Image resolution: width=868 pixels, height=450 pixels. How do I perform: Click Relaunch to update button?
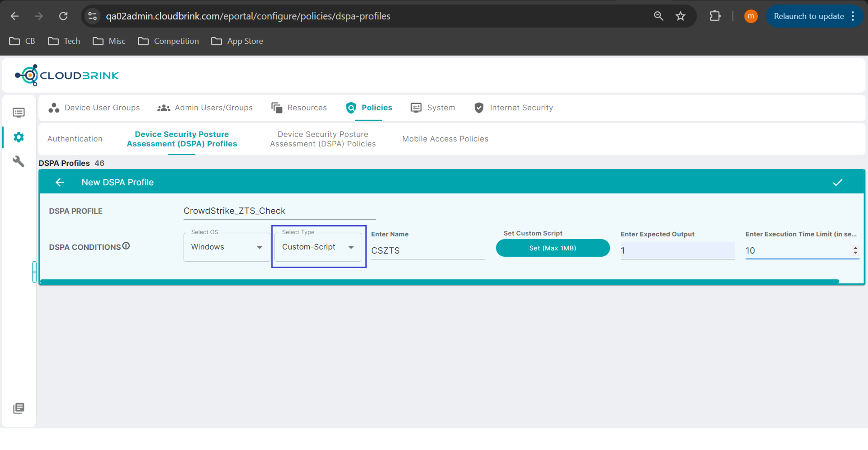[x=808, y=16]
